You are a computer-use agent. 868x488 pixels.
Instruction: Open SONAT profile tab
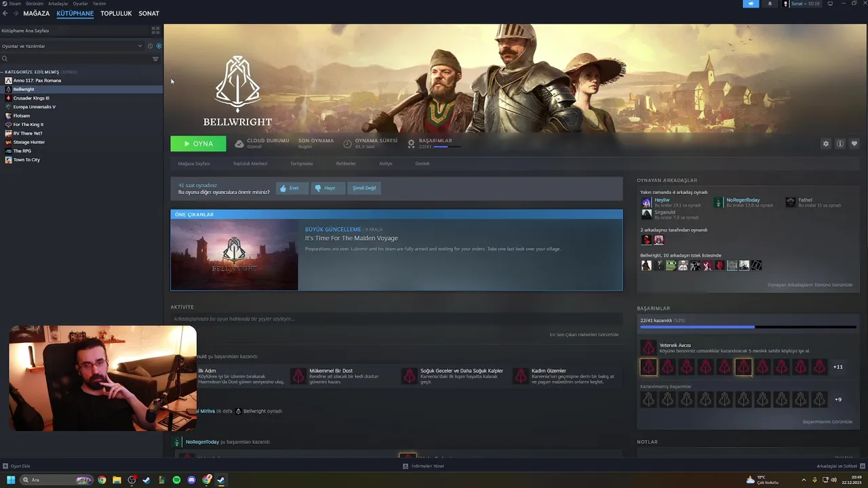pos(149,14)
